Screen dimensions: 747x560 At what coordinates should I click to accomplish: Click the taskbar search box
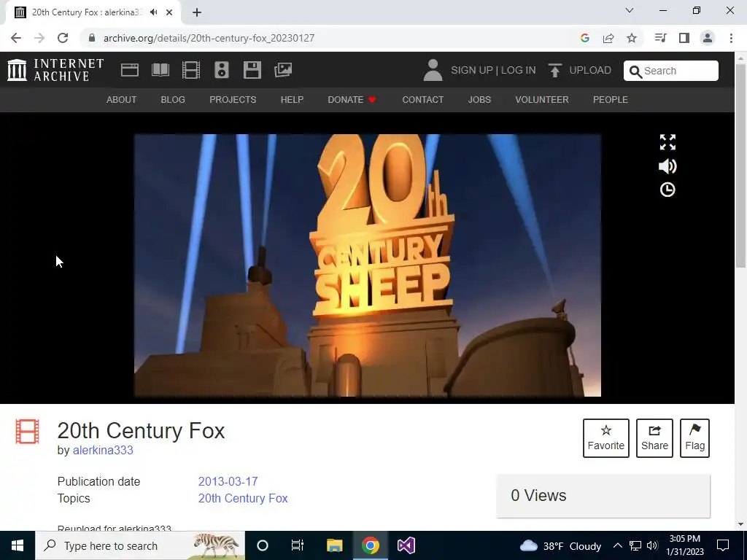(140, 545)
